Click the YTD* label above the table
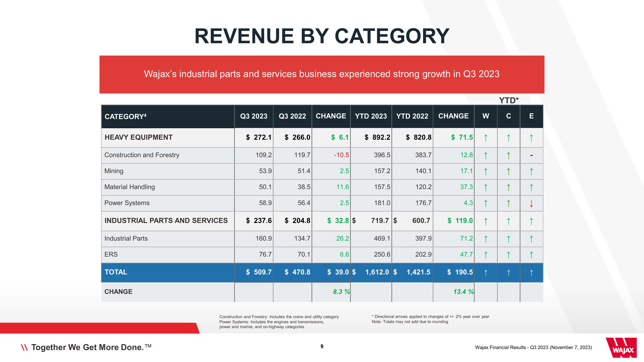 coord(509,101)
